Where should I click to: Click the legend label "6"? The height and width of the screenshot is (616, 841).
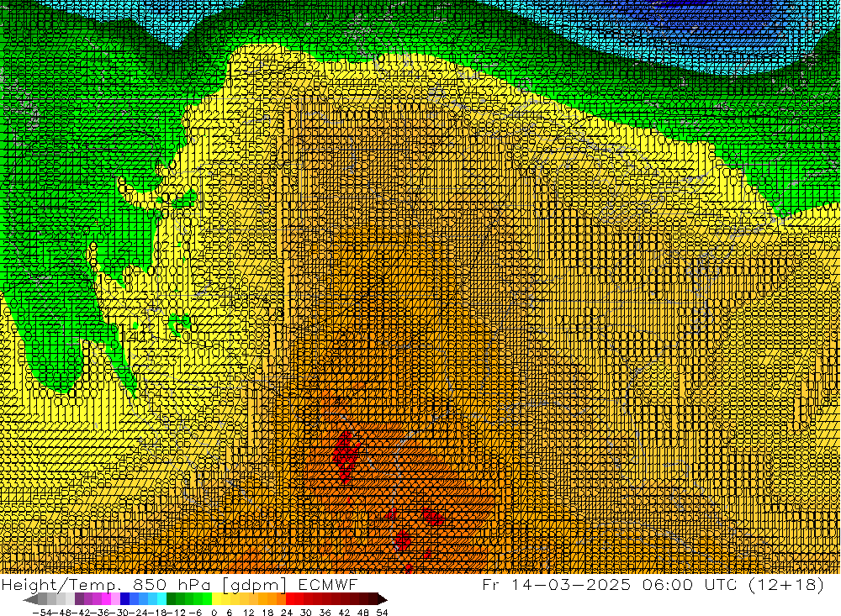(x=229, y=613)
